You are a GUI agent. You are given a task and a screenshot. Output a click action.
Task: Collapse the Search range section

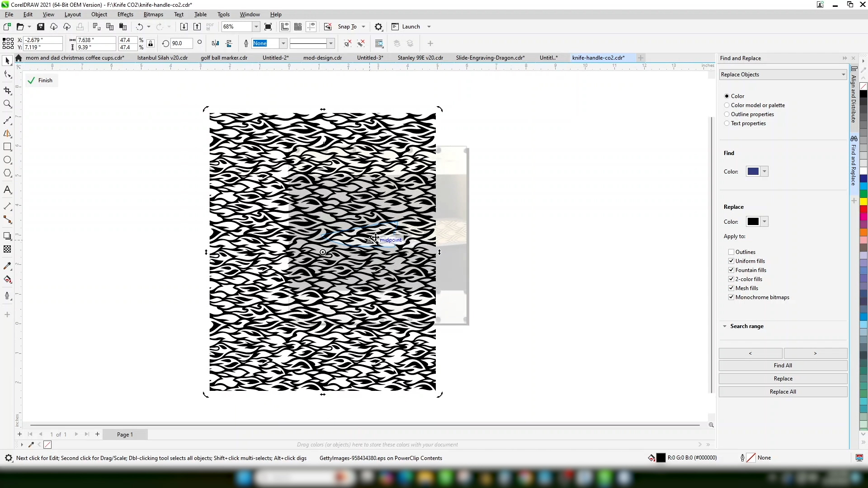tap(725, 326)
